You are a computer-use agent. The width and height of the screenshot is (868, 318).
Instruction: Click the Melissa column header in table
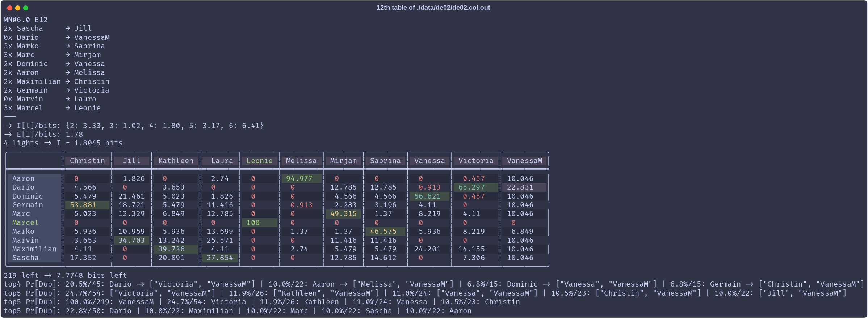pyautogui.click(x=301, y=161)
